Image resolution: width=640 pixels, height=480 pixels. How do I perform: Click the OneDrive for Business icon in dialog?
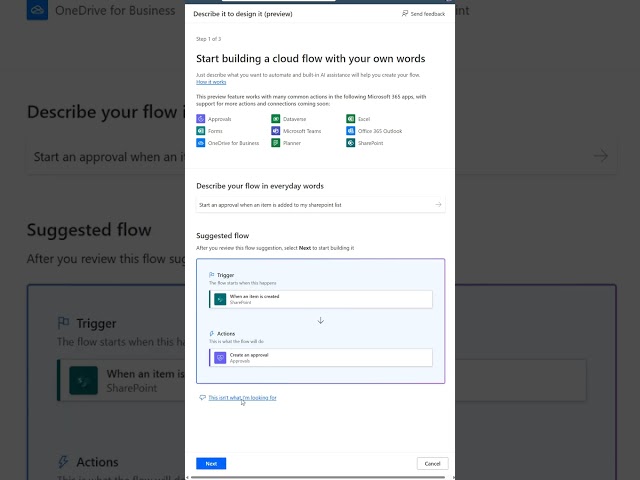coord(200,143)
